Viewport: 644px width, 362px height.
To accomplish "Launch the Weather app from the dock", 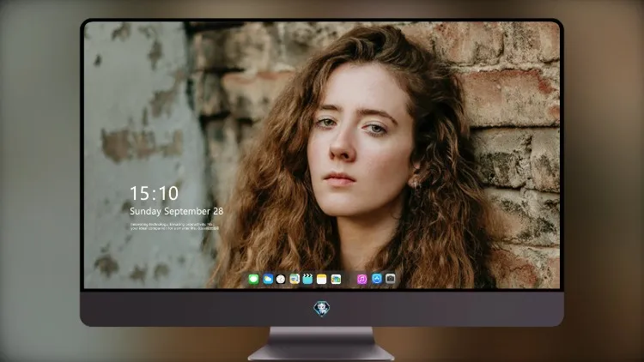I will click(268, 280).
